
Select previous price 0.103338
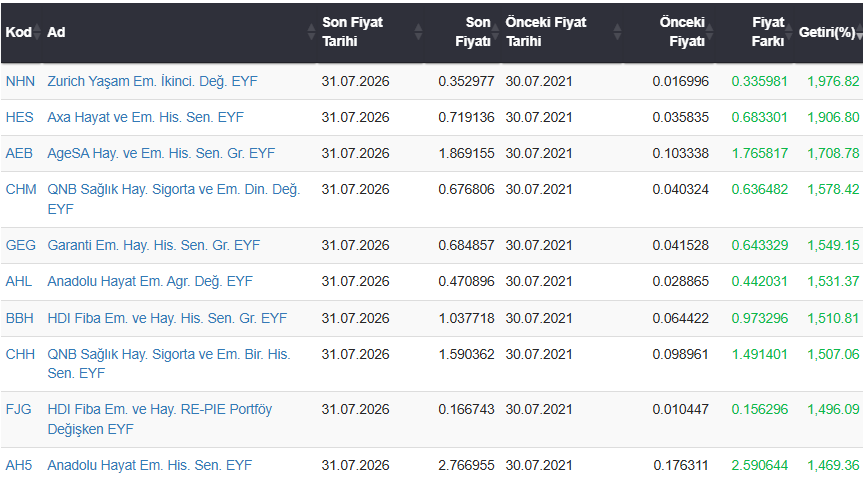[680, 153]
